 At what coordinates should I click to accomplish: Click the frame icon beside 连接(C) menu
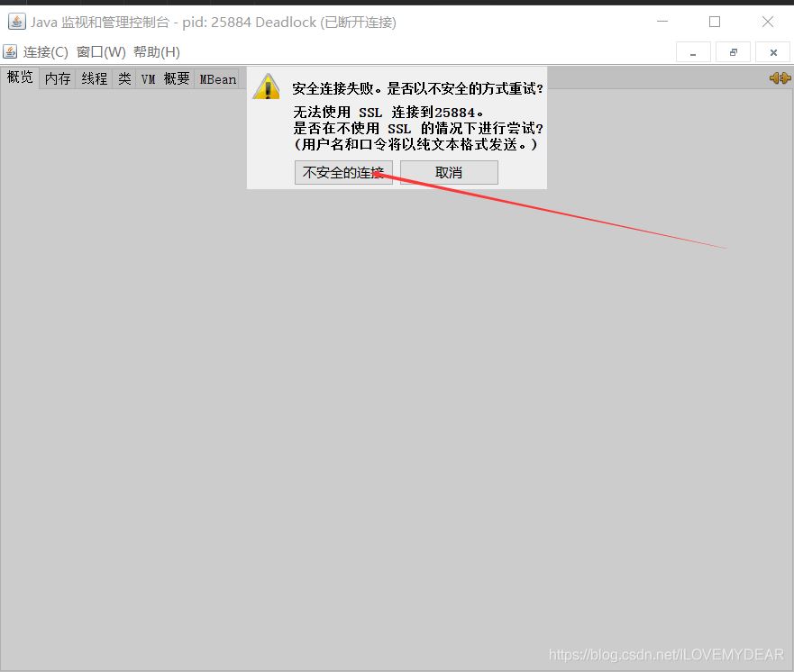click(x=9, y=51)
